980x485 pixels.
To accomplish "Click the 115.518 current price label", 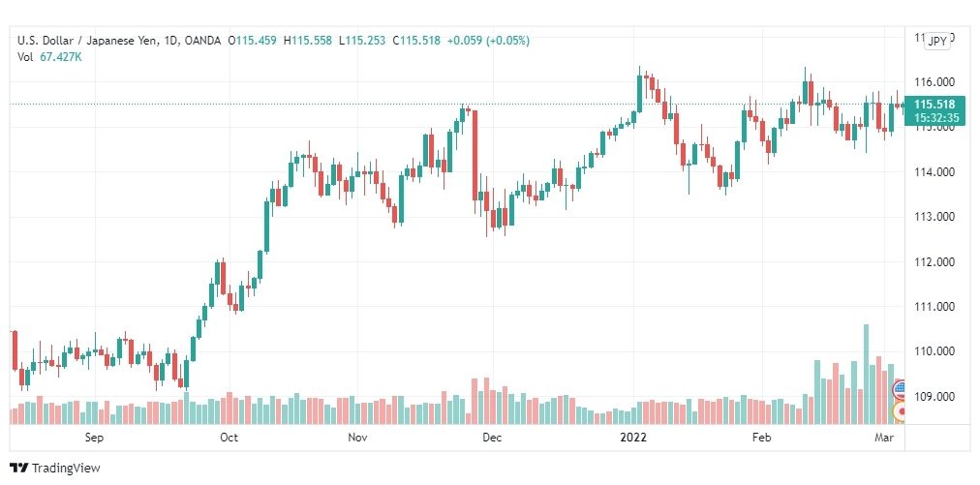I will coord(934,105).
